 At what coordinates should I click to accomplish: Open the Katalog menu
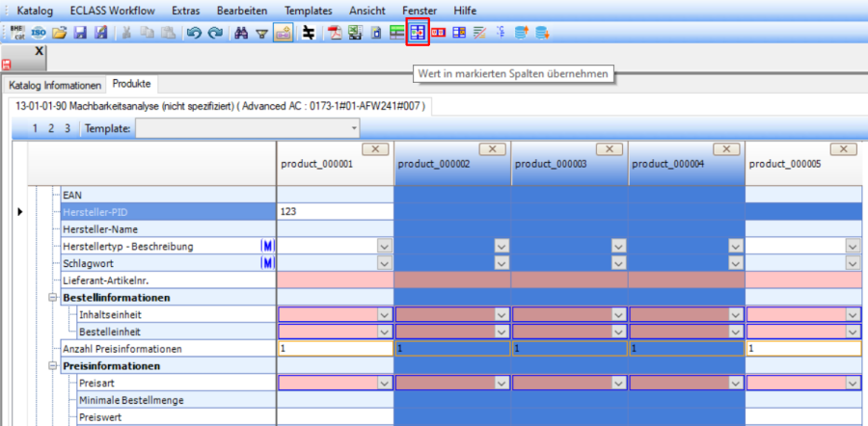tap(35, 11)
